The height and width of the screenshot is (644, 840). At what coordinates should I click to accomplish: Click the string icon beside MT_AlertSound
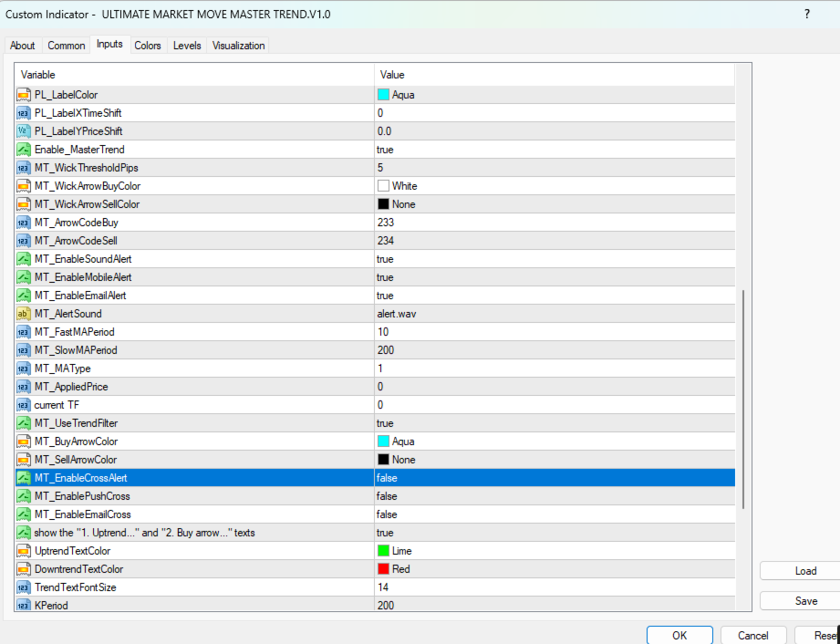pos(23,314)
